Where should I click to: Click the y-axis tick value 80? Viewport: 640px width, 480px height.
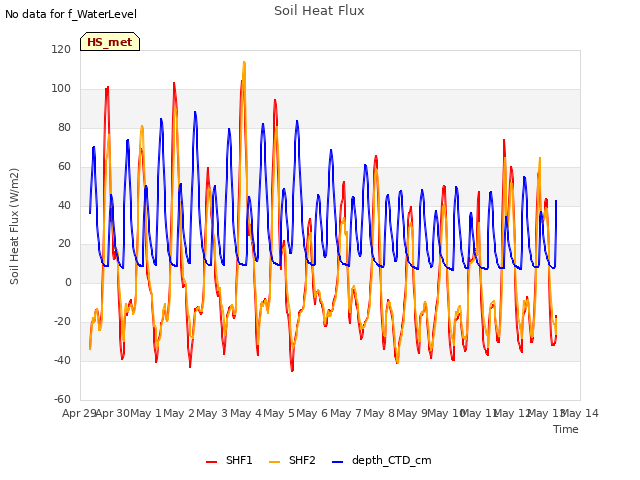point(64,128)
